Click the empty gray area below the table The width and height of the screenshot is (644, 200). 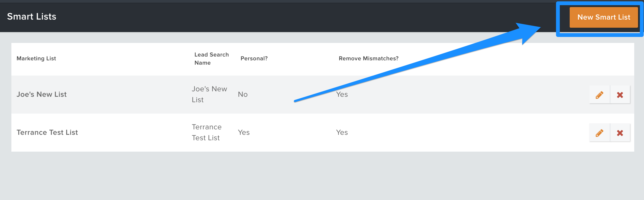click(322, 176)
